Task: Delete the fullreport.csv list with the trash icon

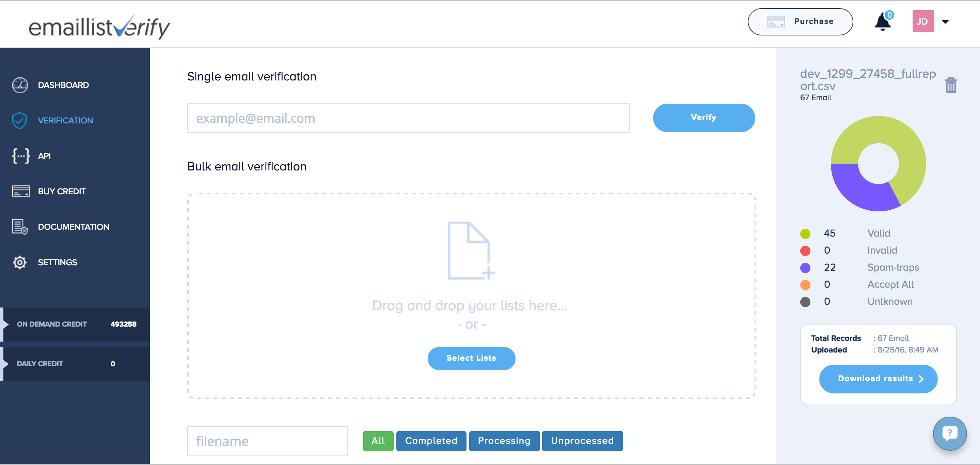Action: click(951, 85)
